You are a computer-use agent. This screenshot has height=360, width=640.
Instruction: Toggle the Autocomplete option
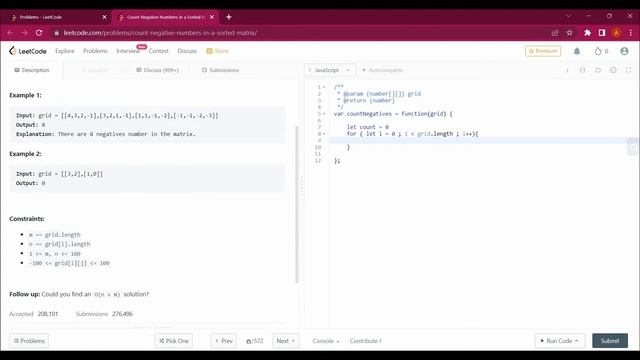(382, 70)
